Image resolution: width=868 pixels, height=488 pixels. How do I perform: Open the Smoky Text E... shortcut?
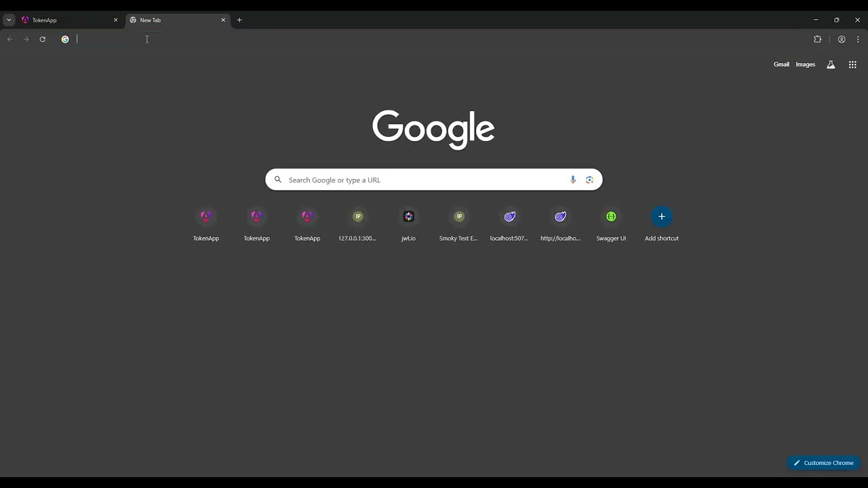459,224
